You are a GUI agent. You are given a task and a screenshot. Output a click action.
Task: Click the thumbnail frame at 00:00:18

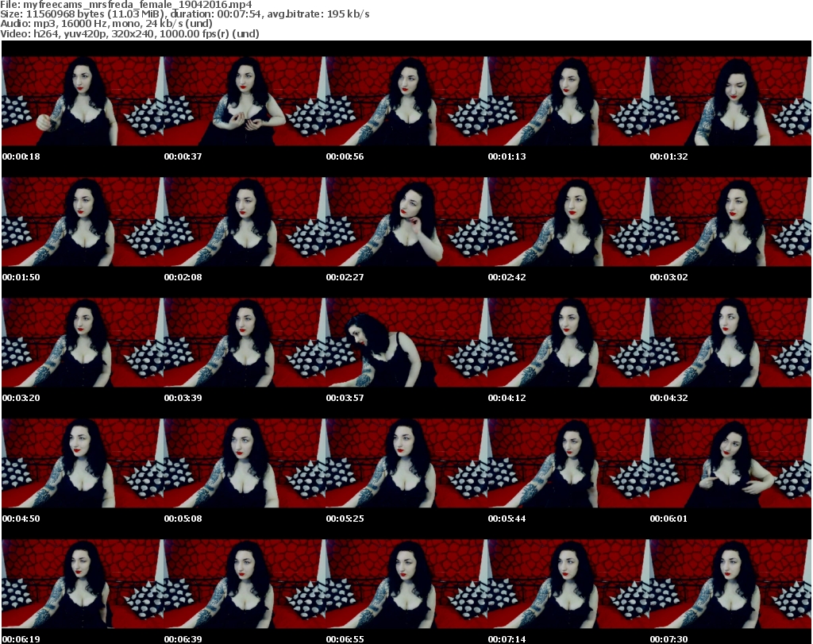[83, 101]
